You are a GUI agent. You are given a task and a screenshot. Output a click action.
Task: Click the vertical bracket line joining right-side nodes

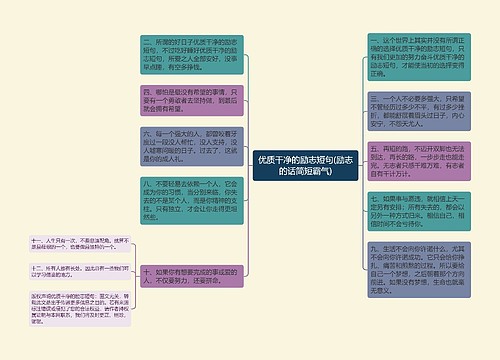pyautogui.click(x=363, y=163)
